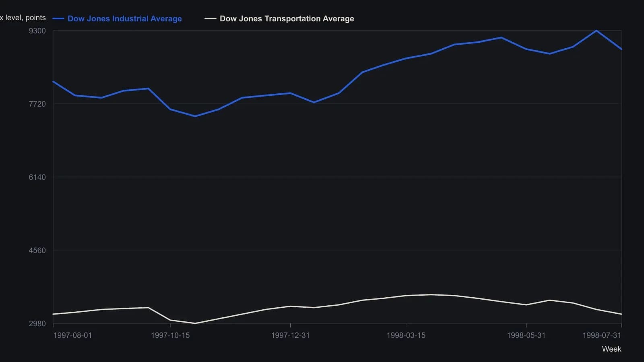This screenshot has height=362, width=644.
Task: Toggle the Dow Jones Industrial Average legend entry
Action: coord(117,19)
